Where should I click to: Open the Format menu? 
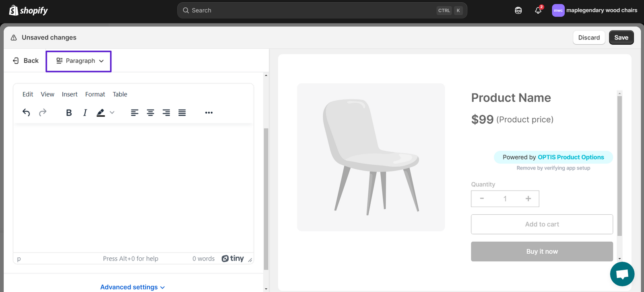[x=95, y=94]
